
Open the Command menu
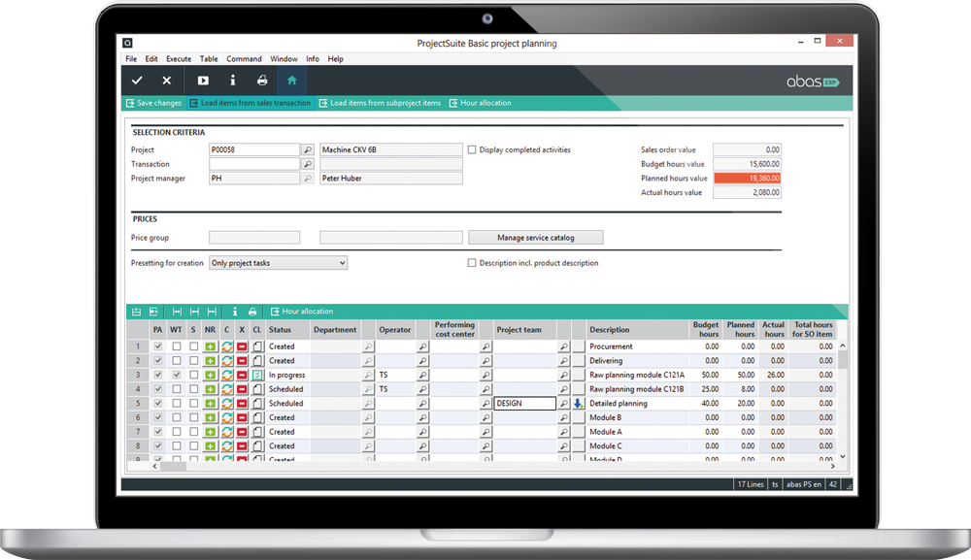coord(244,59)
